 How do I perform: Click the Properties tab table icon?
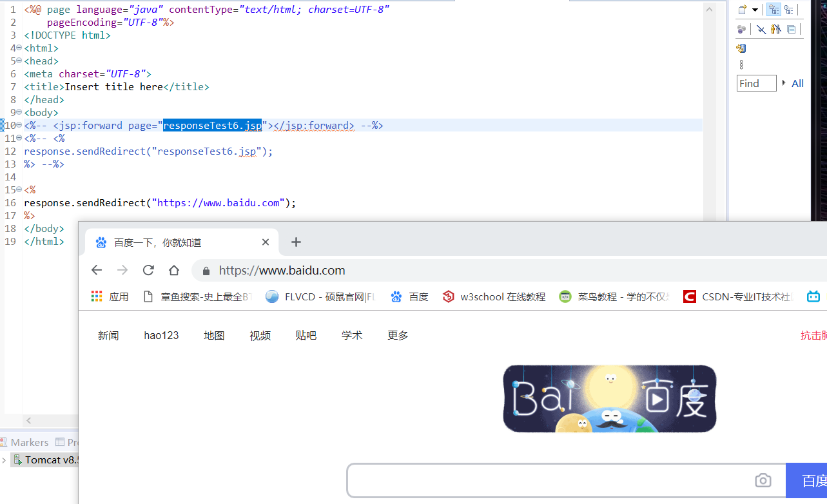(x=60, y=442)
